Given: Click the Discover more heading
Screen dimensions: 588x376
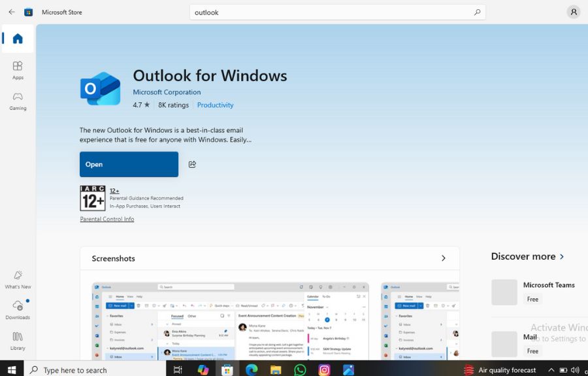Looking at the screenshot, I should coord(523,256).
